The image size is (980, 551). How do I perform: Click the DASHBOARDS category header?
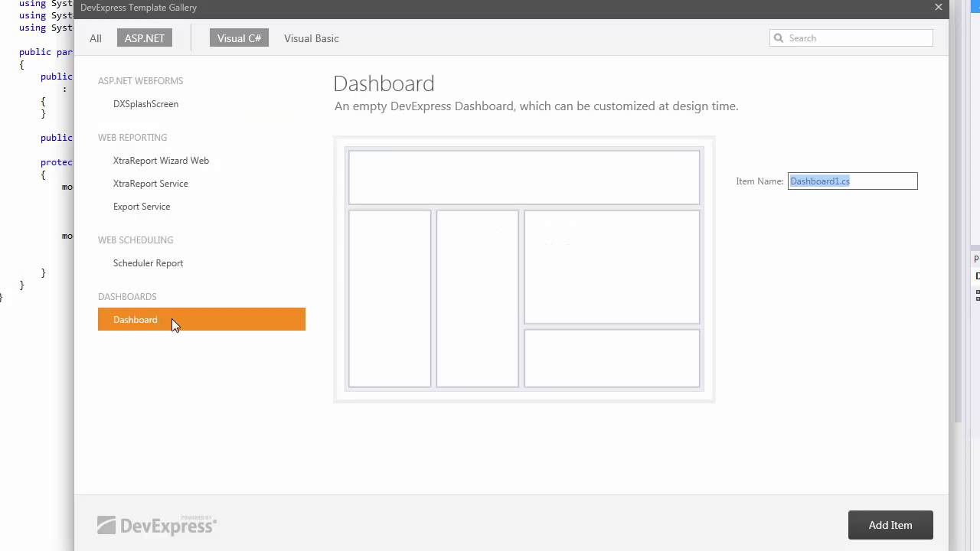tap(127, 297)
